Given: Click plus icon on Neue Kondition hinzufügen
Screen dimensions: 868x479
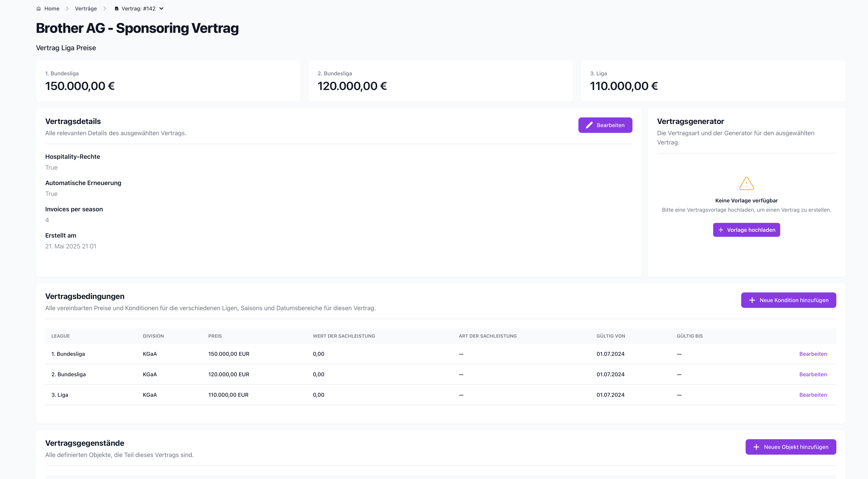Looking at the screenshot, I should [752, 300].
